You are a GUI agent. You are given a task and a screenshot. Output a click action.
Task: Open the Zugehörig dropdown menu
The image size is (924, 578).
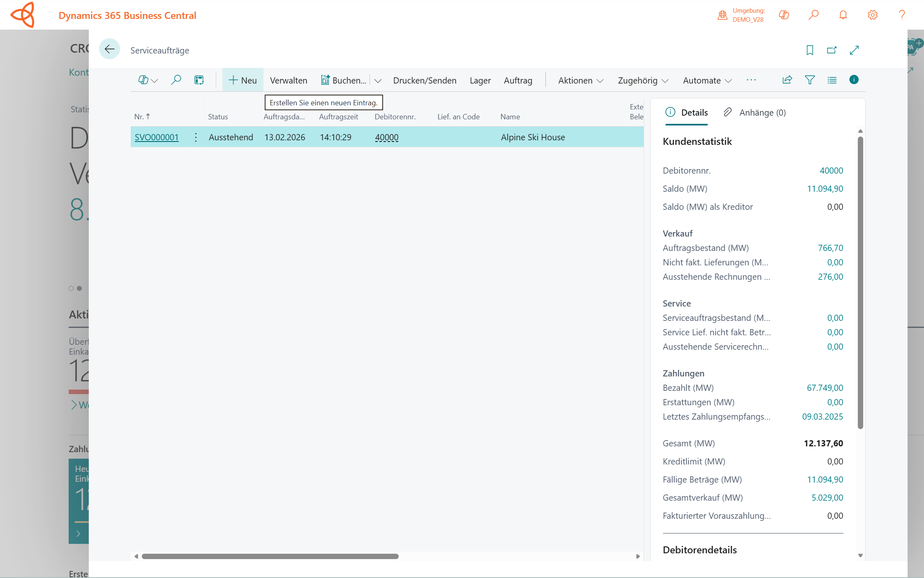(643, 81)
